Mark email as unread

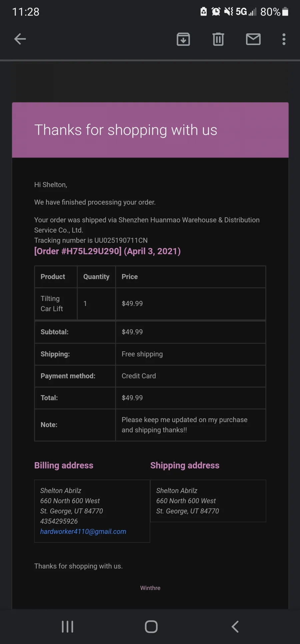pos(253,39)
